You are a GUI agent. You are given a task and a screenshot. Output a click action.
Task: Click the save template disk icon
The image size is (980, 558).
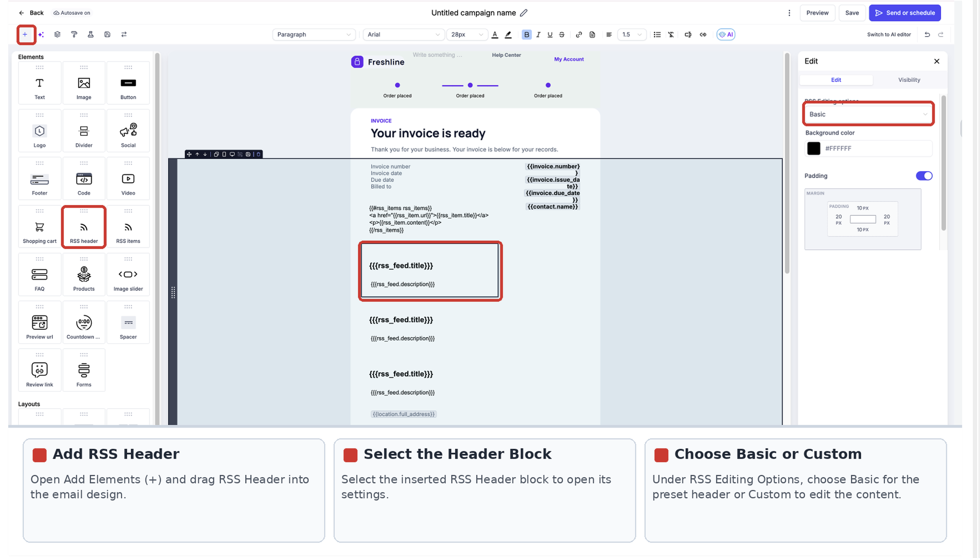[x=107, y=34]
